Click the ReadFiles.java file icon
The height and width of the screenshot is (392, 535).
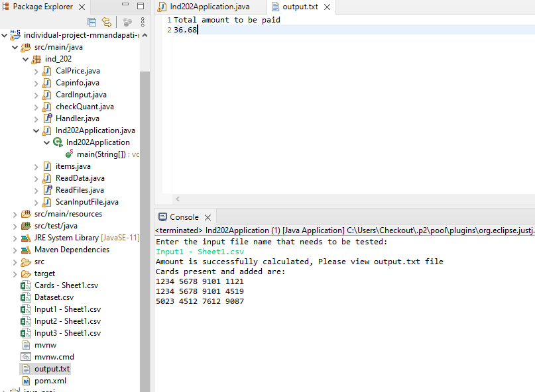click(48, 190)
